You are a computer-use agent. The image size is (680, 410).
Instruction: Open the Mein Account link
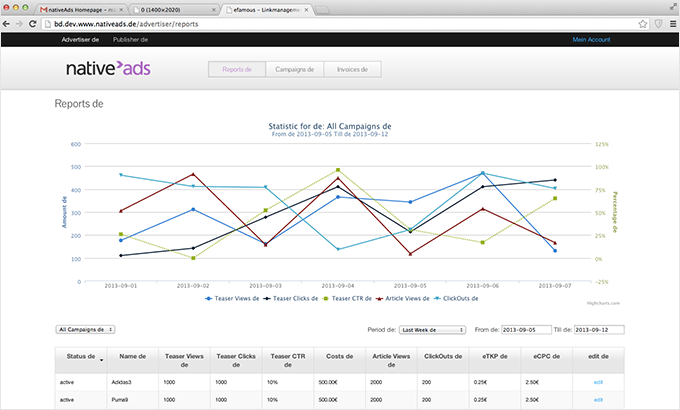click(x=591, y=40)
